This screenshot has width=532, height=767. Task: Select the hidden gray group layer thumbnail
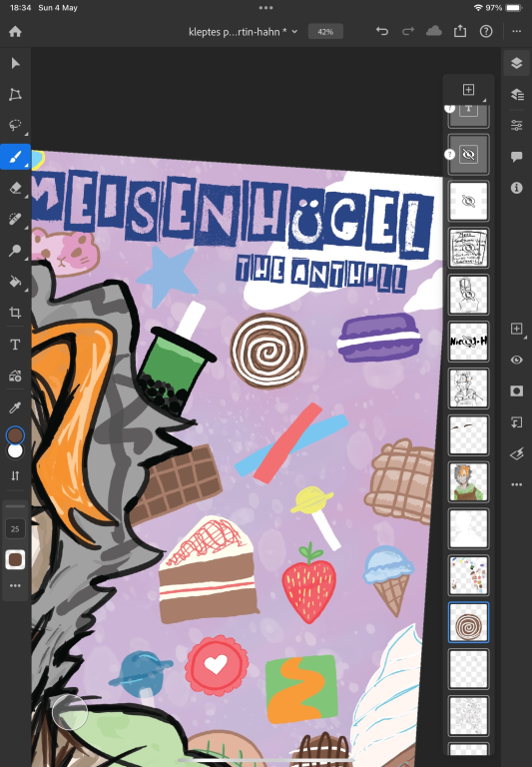(468, 155)
